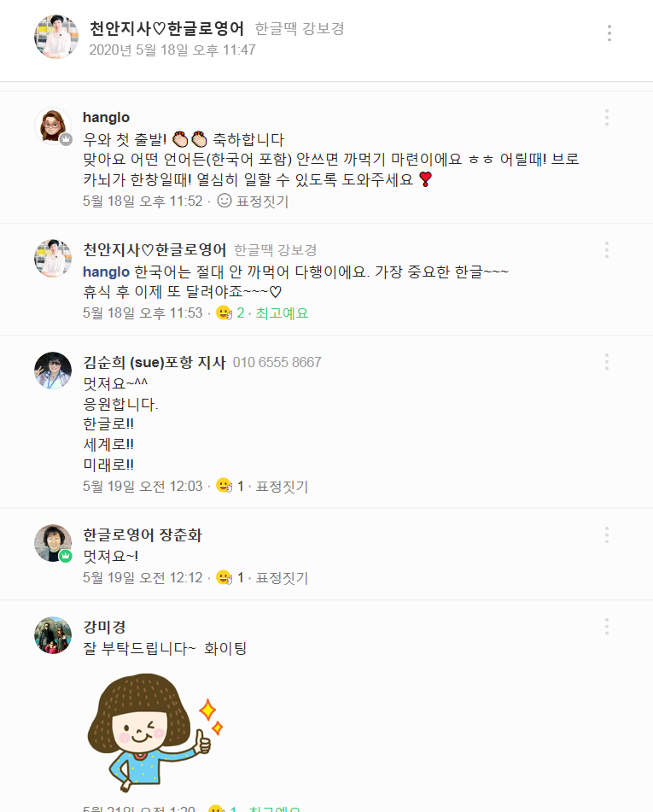Toggle 최고예요 reaction on 천안지사 reply
Image resolution: width=653 pixels, height=812 pixels.
click(x=282, y=313)
